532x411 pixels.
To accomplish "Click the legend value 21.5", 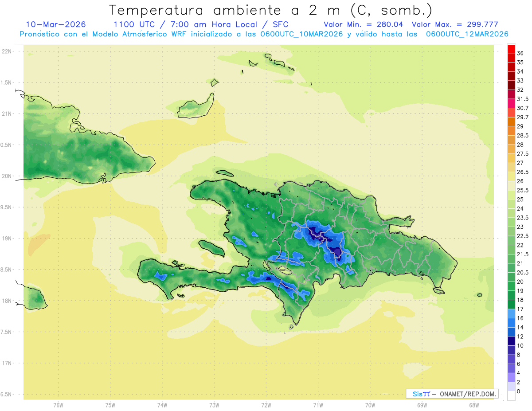I will [x=523, y=254].
